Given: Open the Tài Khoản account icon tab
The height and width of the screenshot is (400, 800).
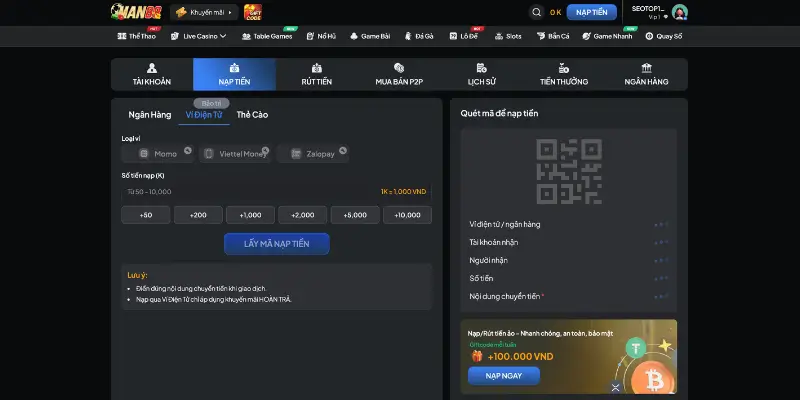Looking at the screenshot, I should pyautogui.click(x=151, y=75).
